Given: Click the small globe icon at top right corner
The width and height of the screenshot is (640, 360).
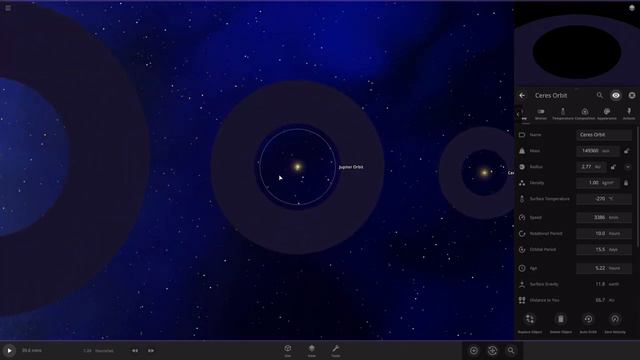Looking at the screenshot, I should tap(632, 8).
